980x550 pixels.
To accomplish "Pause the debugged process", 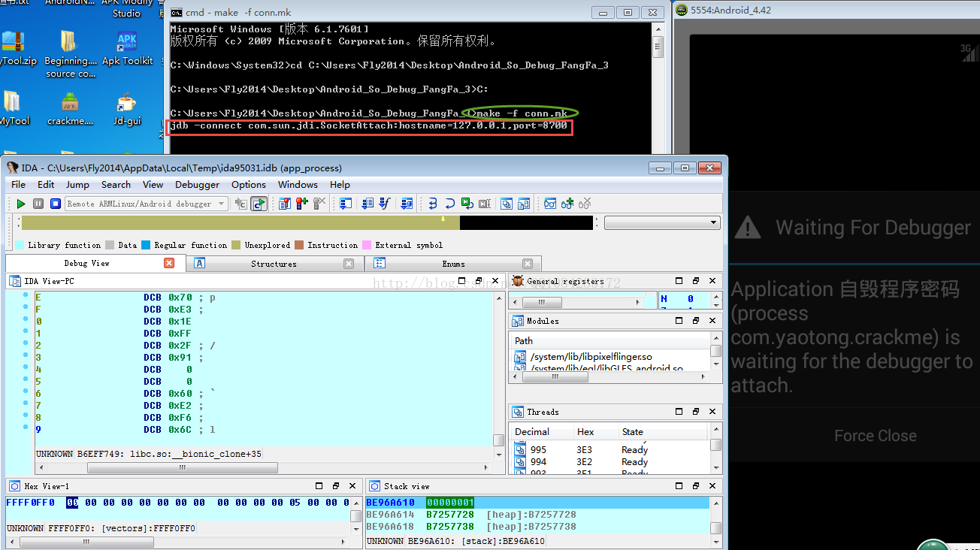I will click(x=38, y=204).
